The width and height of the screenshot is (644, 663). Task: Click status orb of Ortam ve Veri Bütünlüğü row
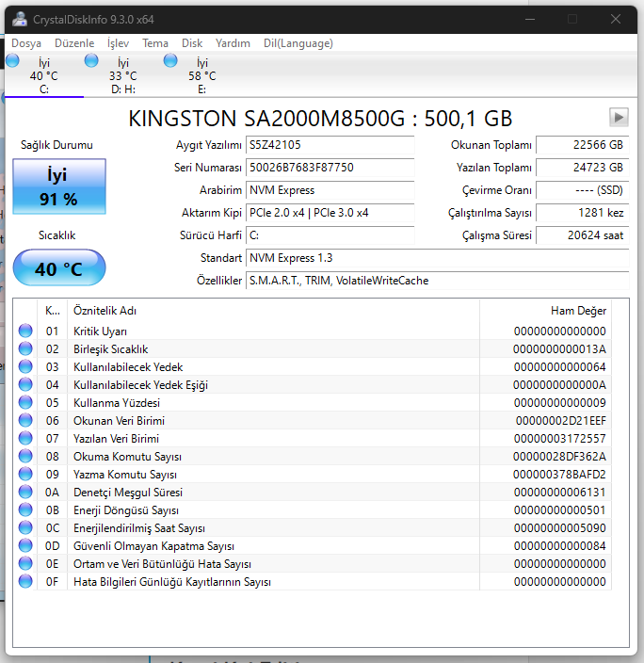(x=25, y=563)
